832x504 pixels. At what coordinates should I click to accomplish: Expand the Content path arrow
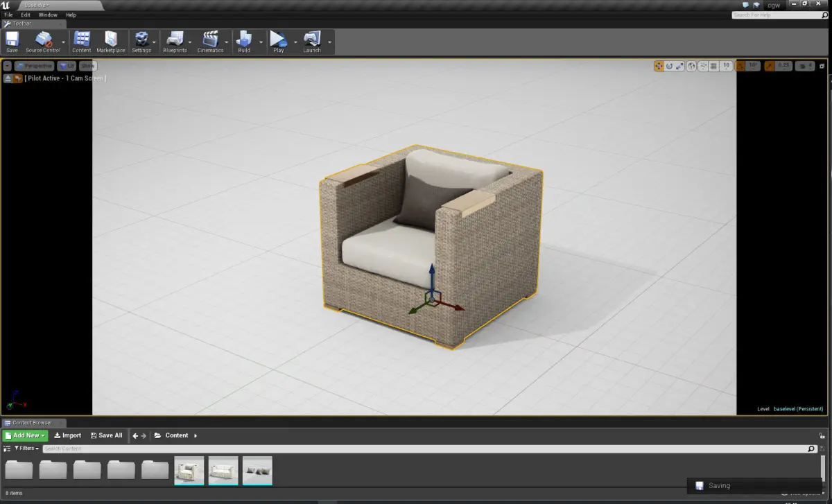(196, 435)
